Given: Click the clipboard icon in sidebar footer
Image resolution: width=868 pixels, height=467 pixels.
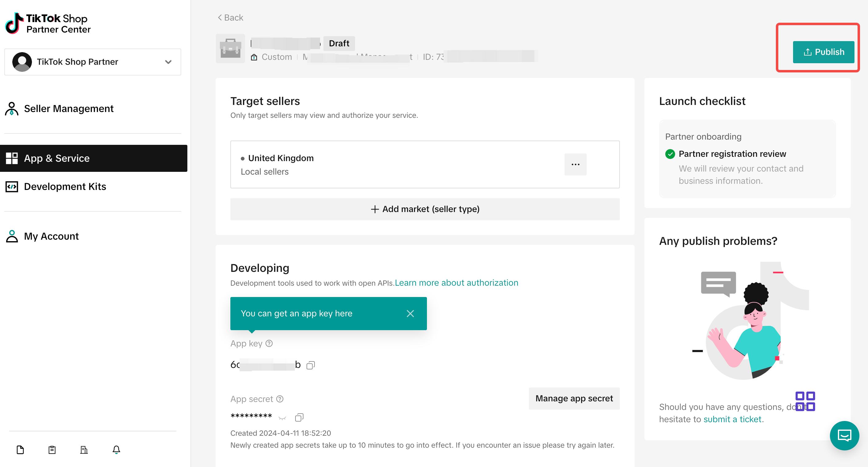Looking at the screenshot, I should tap(52, 450).
